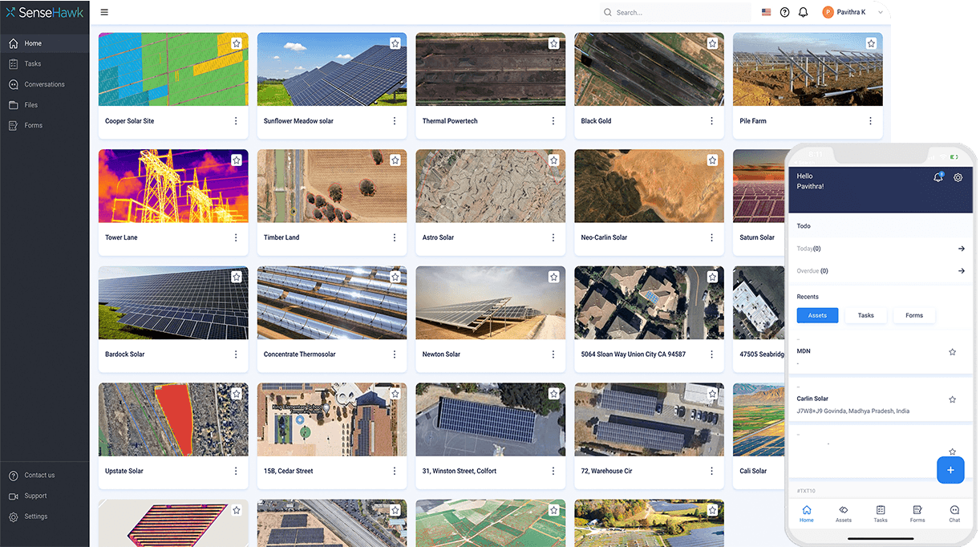Favorite the Thermal Powertech card star

554,43
